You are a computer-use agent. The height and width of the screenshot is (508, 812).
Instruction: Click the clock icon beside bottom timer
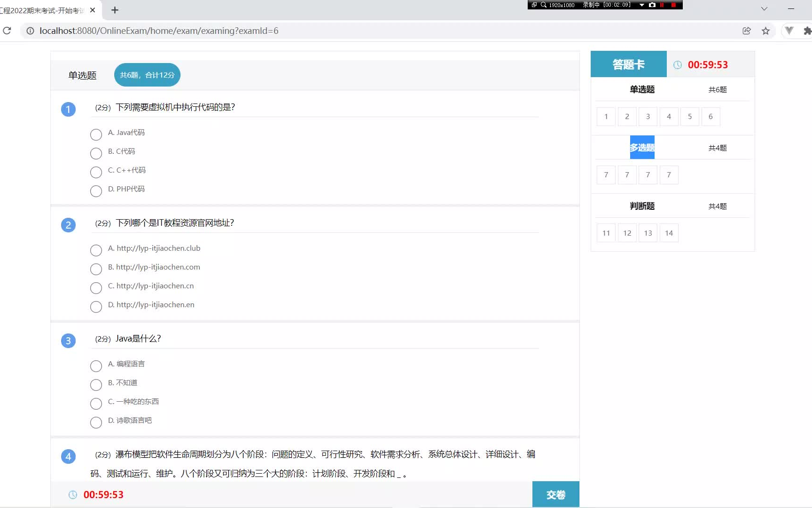point(73,495)
